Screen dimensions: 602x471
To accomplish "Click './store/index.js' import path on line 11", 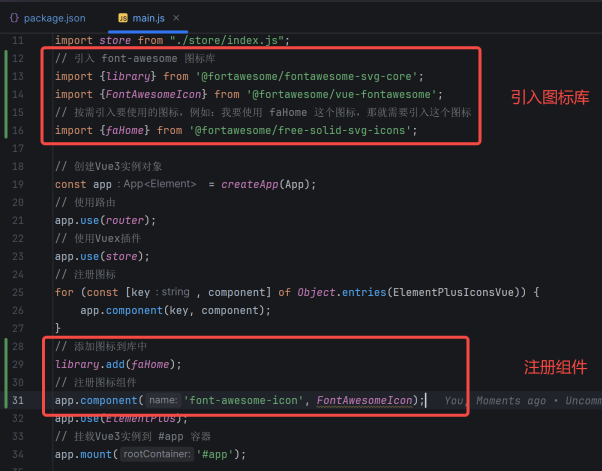I will click(227, 40).
